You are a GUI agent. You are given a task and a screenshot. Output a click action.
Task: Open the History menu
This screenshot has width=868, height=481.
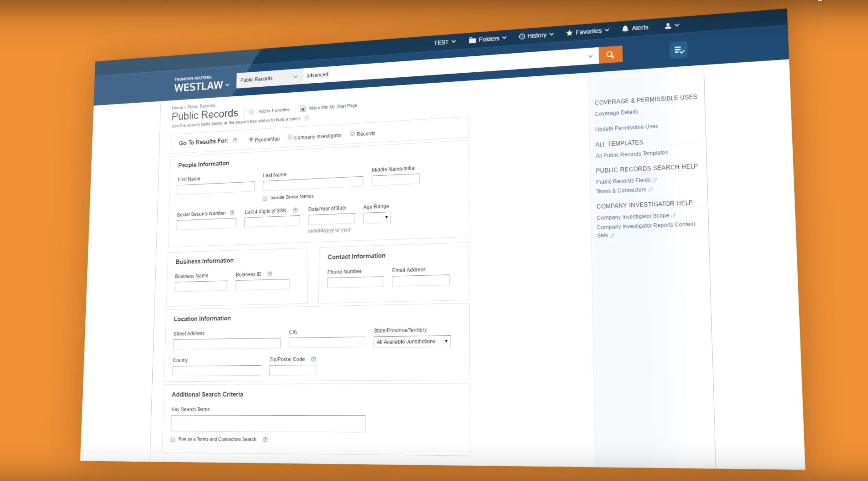536,35
